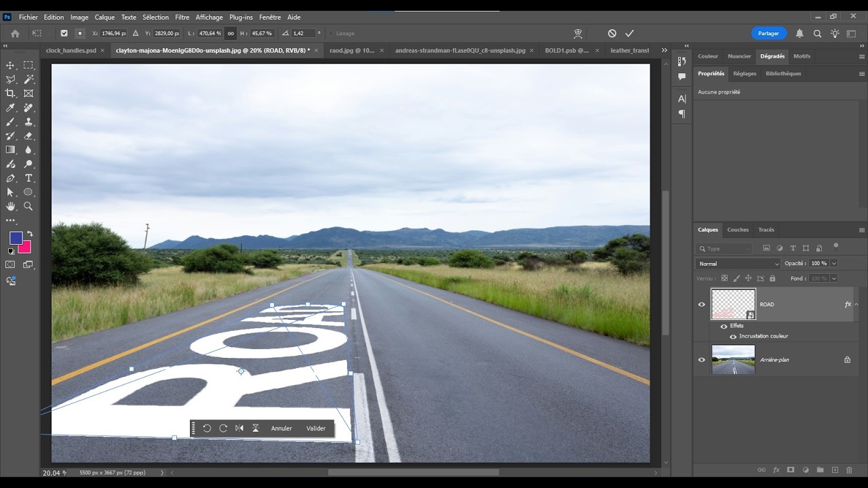
Task: Hide the ROAD layer
Action: (x=702, y=304)
